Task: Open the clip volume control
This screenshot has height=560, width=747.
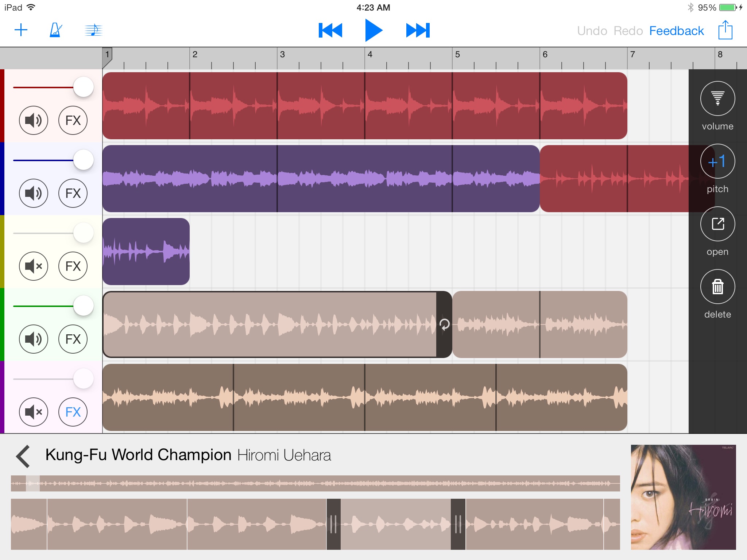Action: (x=717, y=98)
